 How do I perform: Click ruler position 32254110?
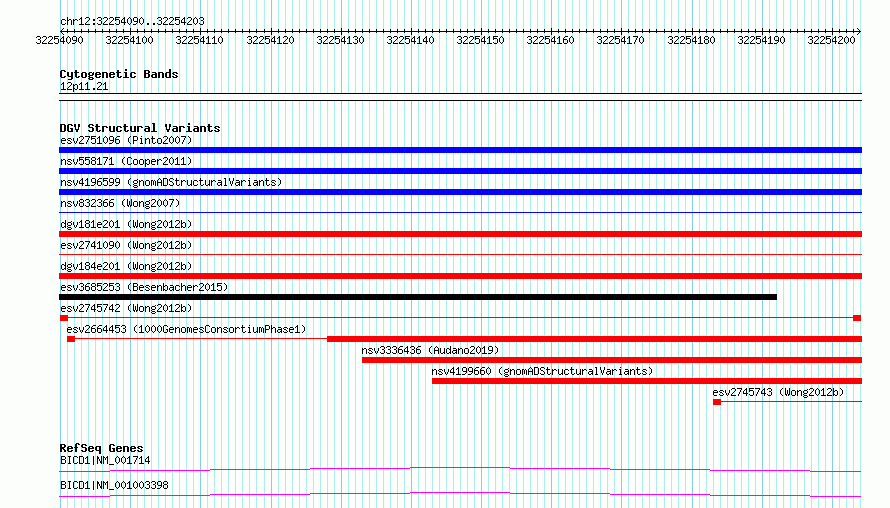click(x=199, y=40)
